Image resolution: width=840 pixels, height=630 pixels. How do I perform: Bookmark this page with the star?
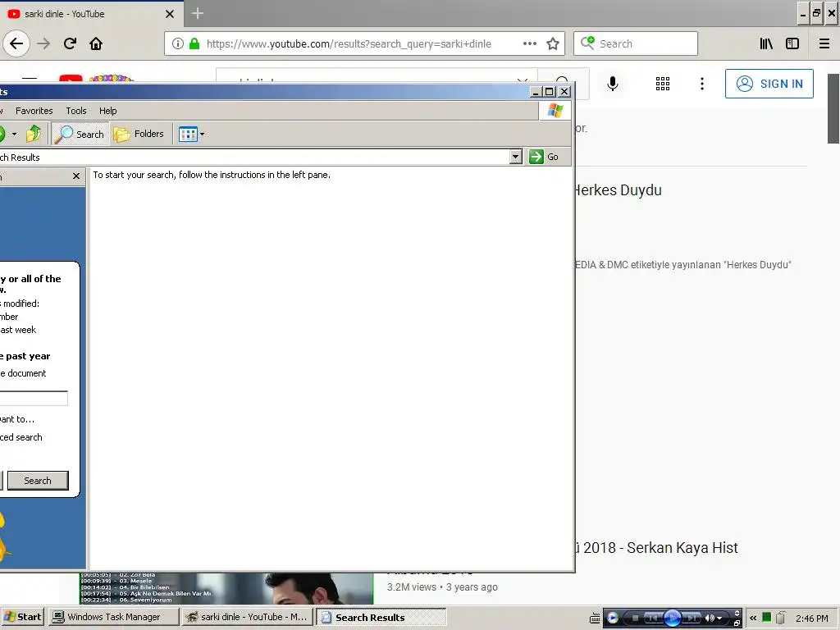(553, 44)
